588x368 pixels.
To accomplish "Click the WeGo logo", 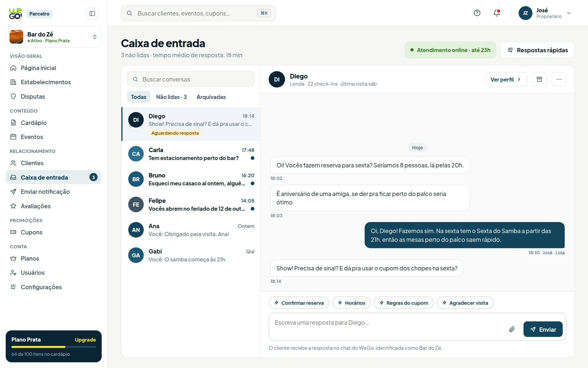I will tap(16, 14).
